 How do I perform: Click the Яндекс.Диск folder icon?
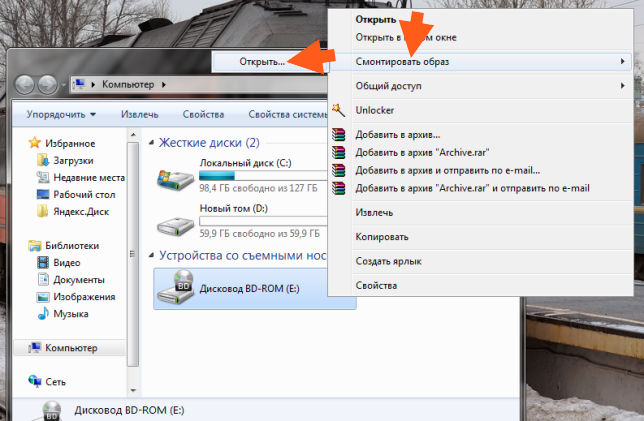pos(42,212)
